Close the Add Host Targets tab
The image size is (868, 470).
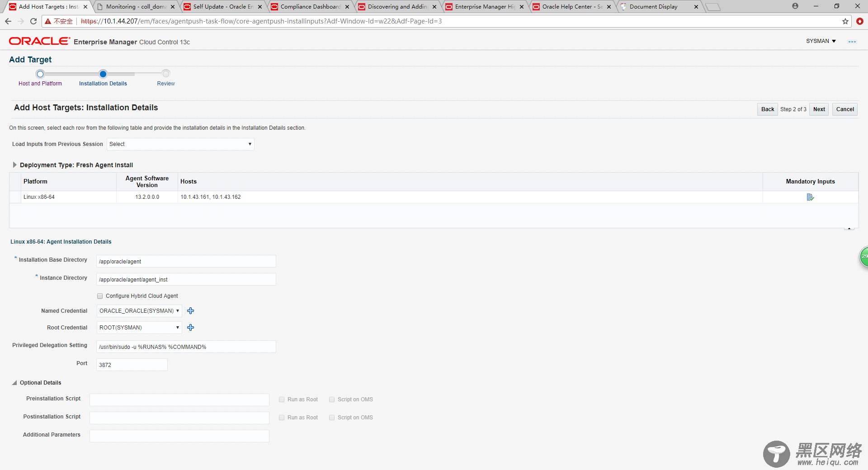85,7
